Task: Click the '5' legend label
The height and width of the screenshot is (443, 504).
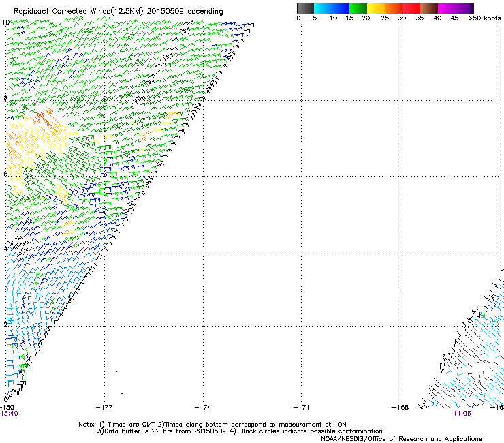Action: pyautogui.click(x=315, y=18)
